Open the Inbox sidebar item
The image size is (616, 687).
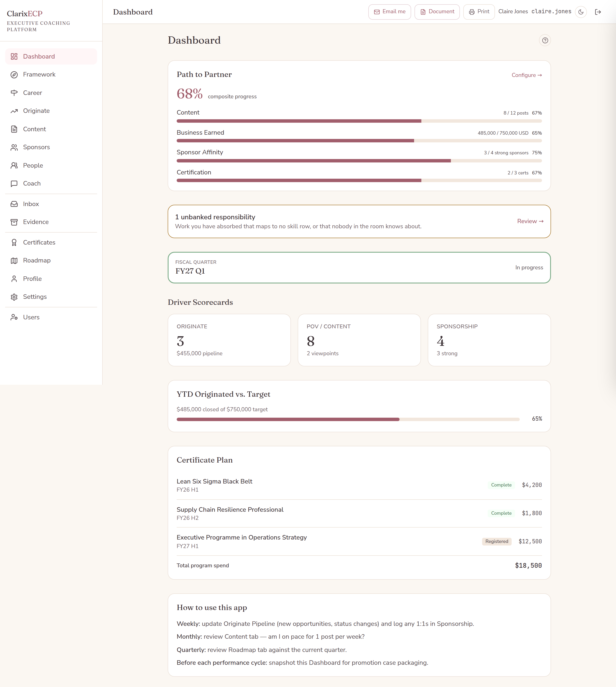(51, 204)
